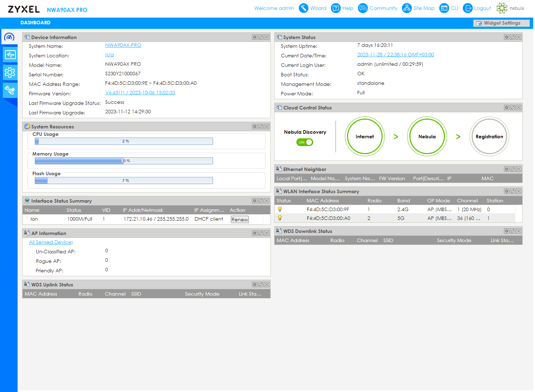535x392 pixels.
Task: Open the Configuration gear in the sidebar
Action: pyautogui.click(x=10, y=72)
